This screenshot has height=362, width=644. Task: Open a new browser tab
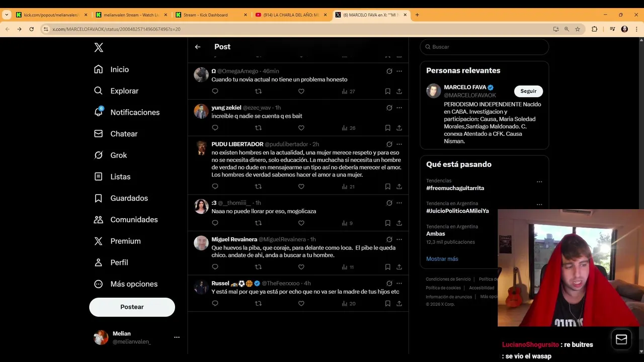[x=417, y=15]
